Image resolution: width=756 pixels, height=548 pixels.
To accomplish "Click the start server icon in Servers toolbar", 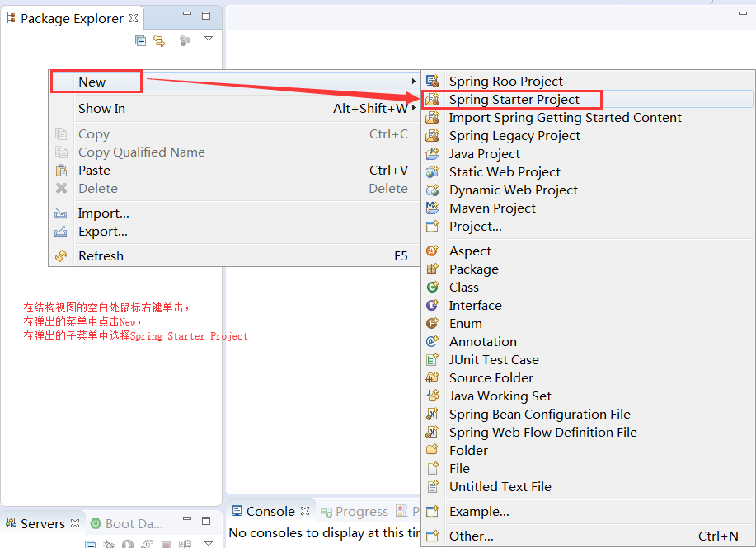I will point(128,545).
